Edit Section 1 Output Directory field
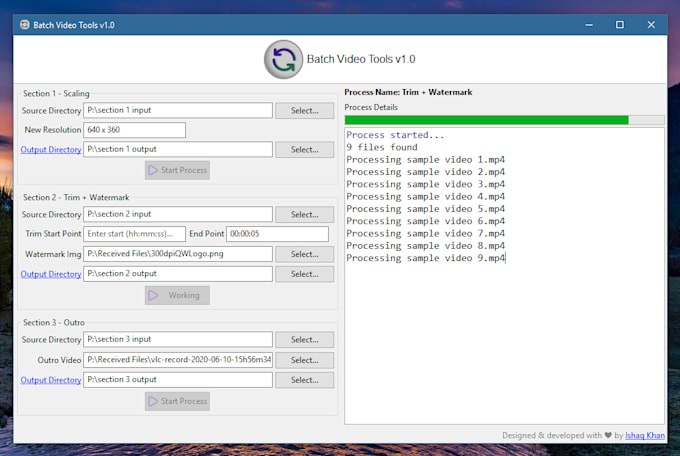680x456 pixels. [x=178, y=149]
